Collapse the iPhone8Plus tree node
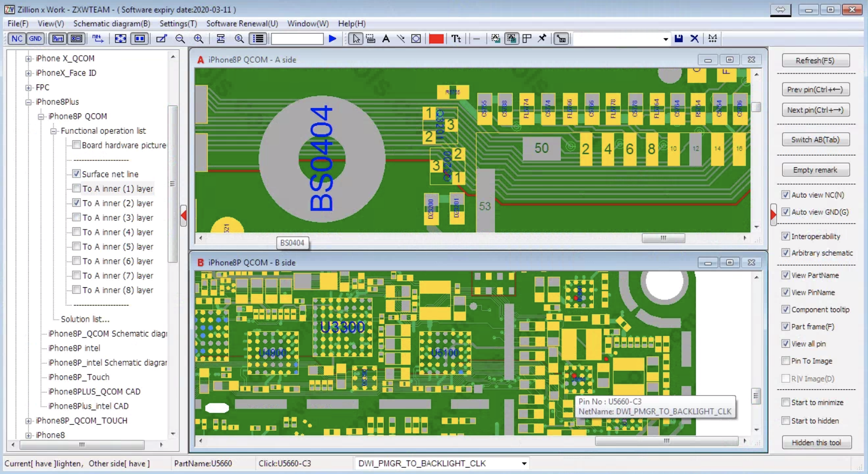868x474 pixels. pyautogui.click(x=29, y=102)
